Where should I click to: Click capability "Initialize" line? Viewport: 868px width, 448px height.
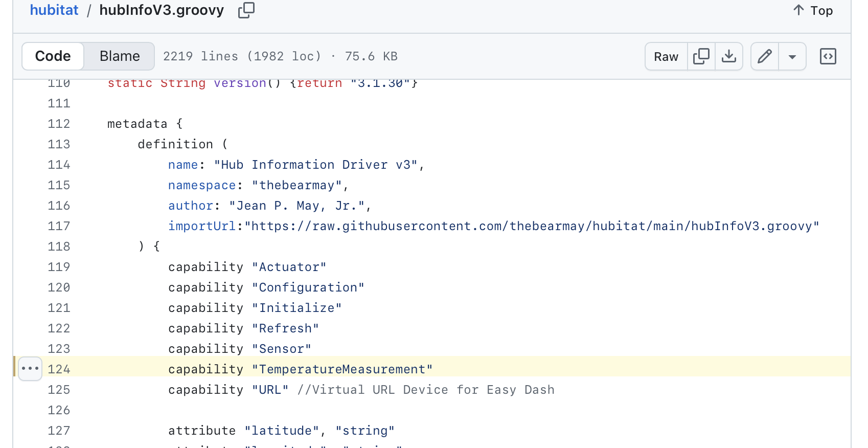pos(255,308)
